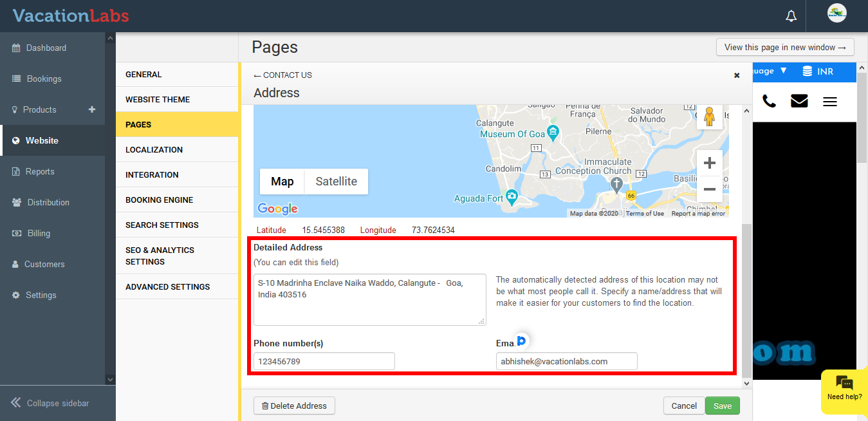
Task: Open the Need help chat widget
Action: pos(844,388)
